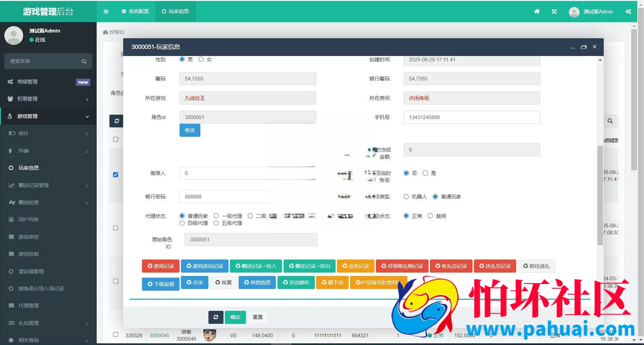Image resolution: width=644 pixels, height=345 pixels.
Task: Open 望远镜管理 in sidebar
Action: coord(48,272)
